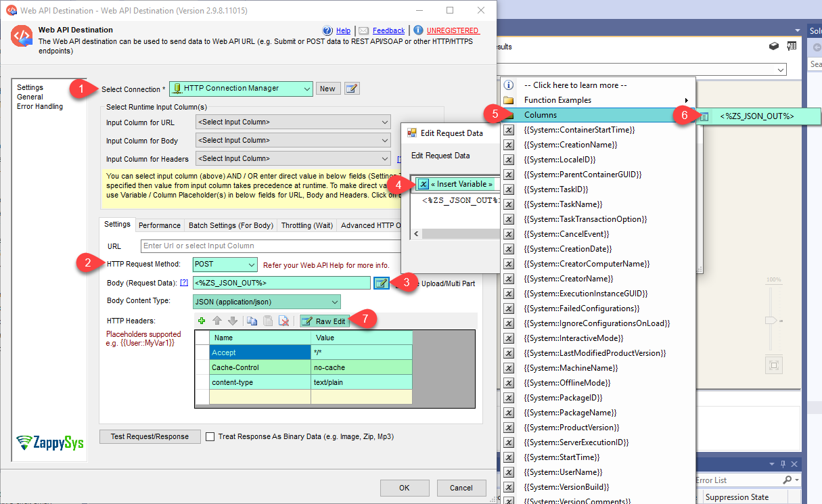Select the Cache-Control header name cell
This screenshot has width=822, height=504.
260,367
